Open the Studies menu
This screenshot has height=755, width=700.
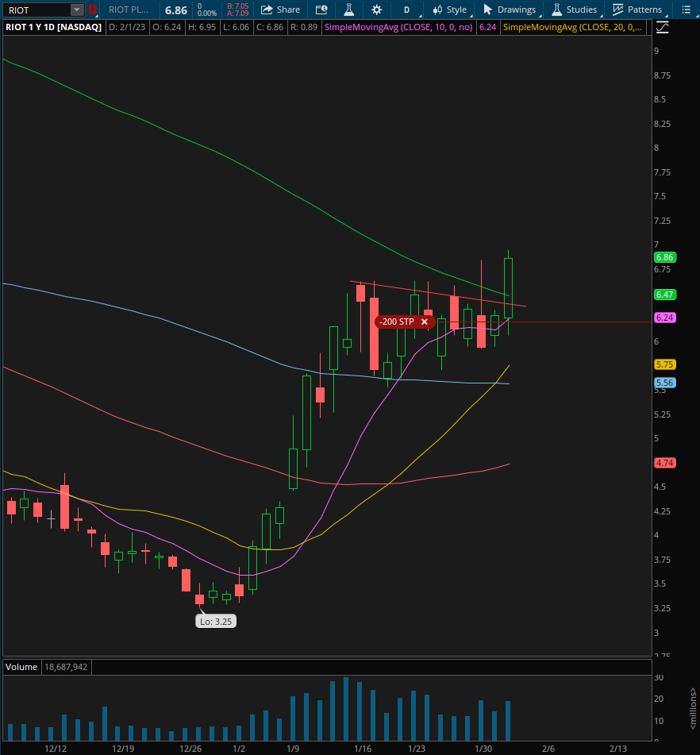575,10
